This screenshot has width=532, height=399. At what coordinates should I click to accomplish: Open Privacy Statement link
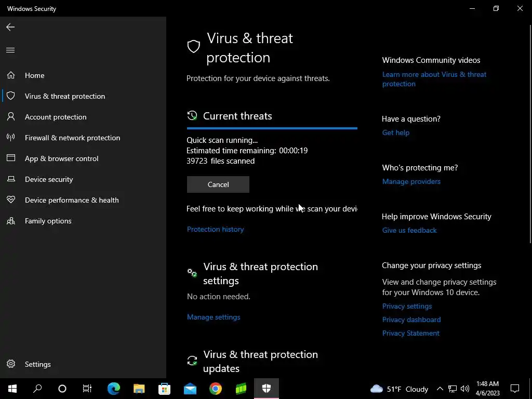(x=411, y=333)
